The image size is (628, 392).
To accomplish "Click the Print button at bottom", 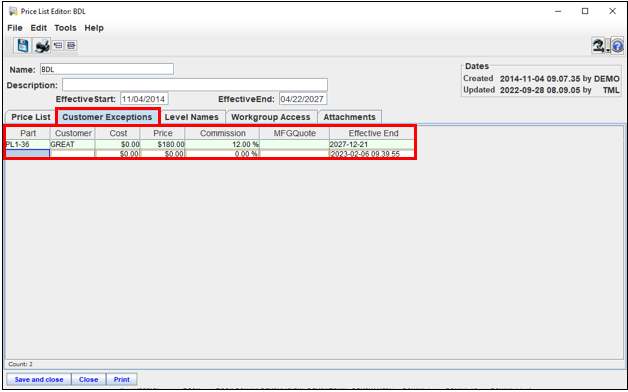I will coord(122,379).
